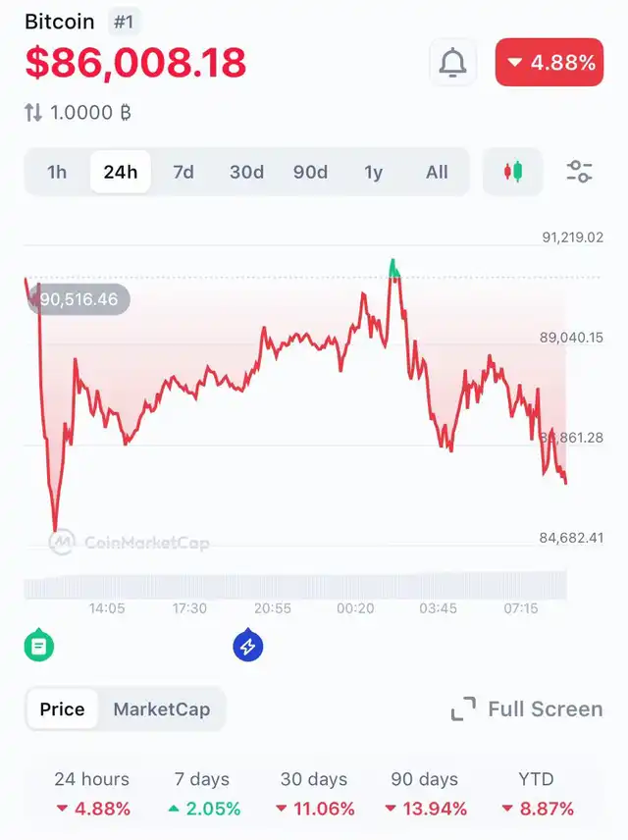
Task: Switch chart to Price view
Action: point(62,709)
